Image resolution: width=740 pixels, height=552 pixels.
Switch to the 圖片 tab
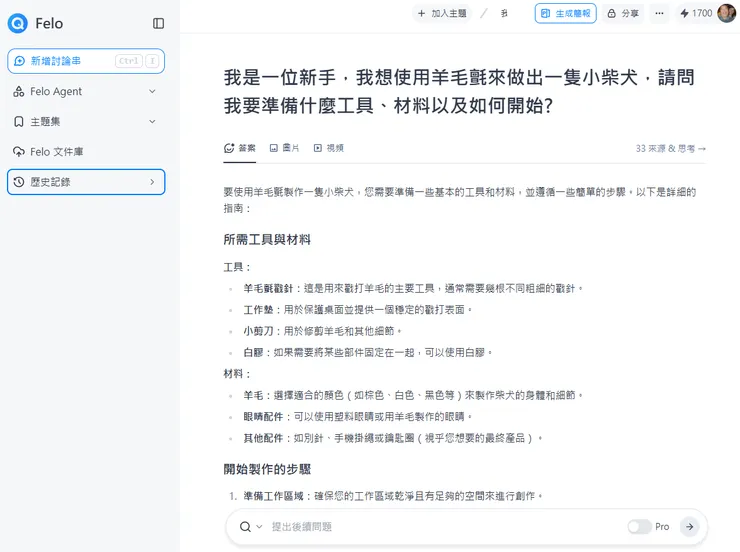coord(285,149)
